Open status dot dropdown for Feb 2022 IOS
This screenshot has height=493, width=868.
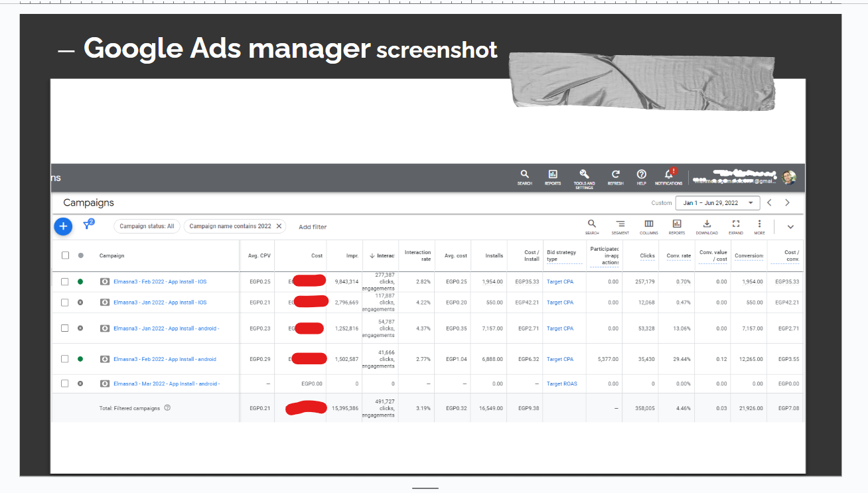[x=80, y=281]
